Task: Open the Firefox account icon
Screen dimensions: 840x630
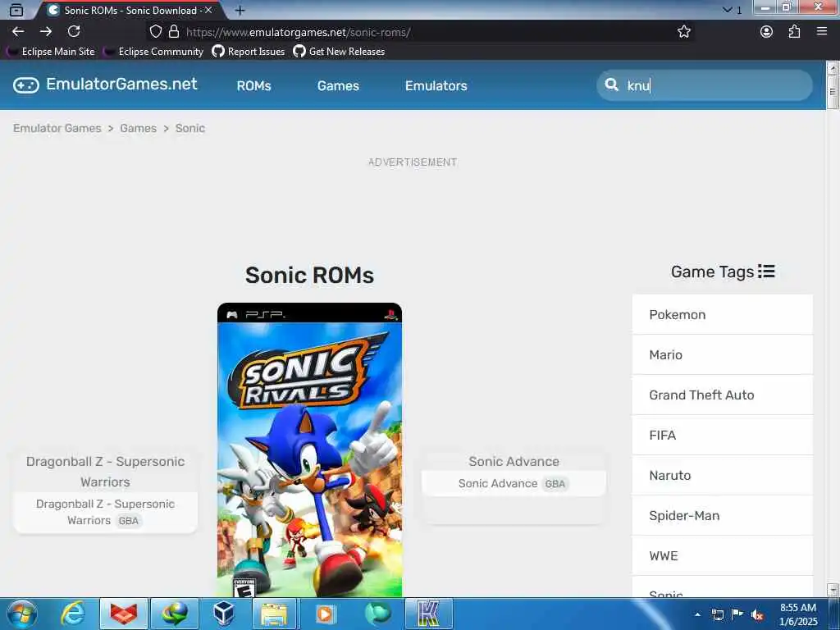Action: (x=767, y=32)
